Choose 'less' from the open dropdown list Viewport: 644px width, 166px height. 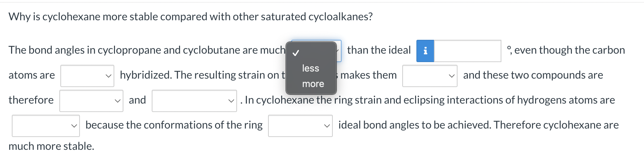coord(311,68)
